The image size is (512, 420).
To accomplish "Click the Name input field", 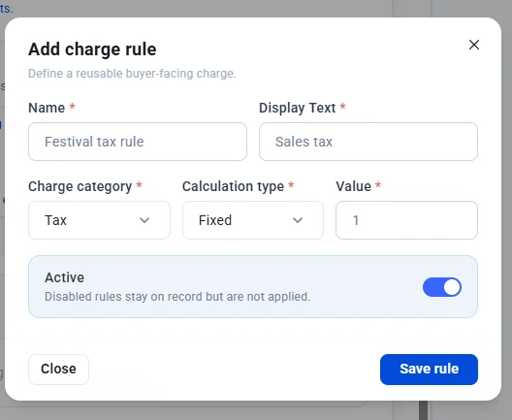I will (138, 142).
